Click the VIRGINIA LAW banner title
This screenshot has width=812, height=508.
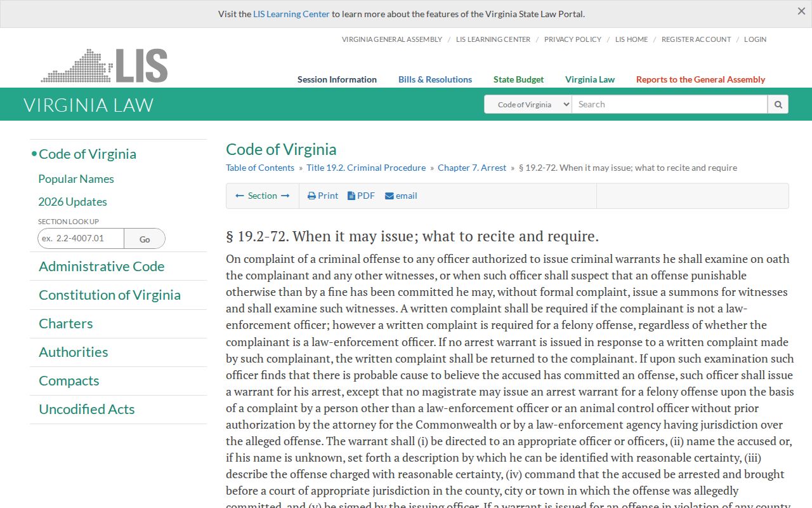(x=89, y=105)
